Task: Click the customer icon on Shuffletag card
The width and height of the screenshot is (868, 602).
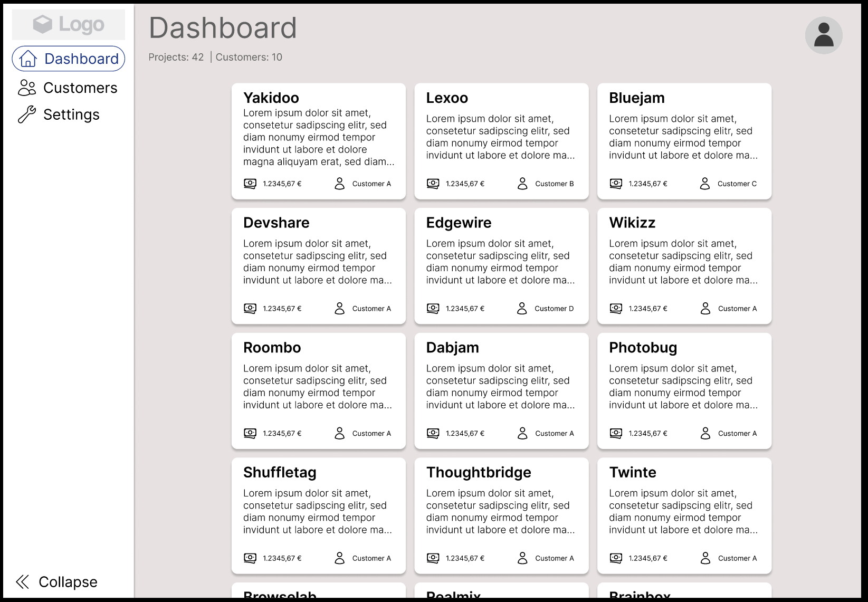Action: [340, 558]
